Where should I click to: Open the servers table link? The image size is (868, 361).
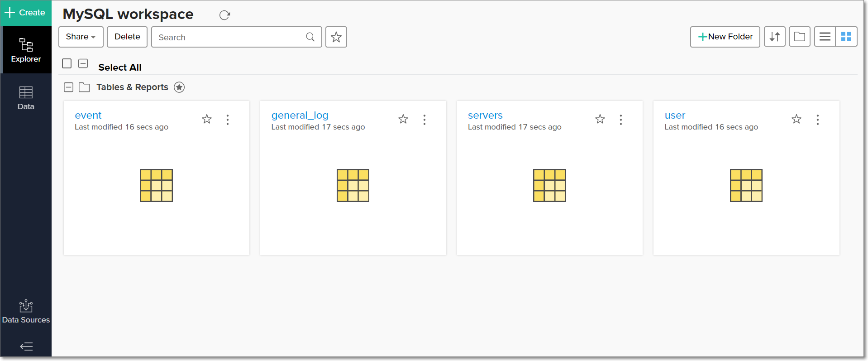click(x=485, y=115)
